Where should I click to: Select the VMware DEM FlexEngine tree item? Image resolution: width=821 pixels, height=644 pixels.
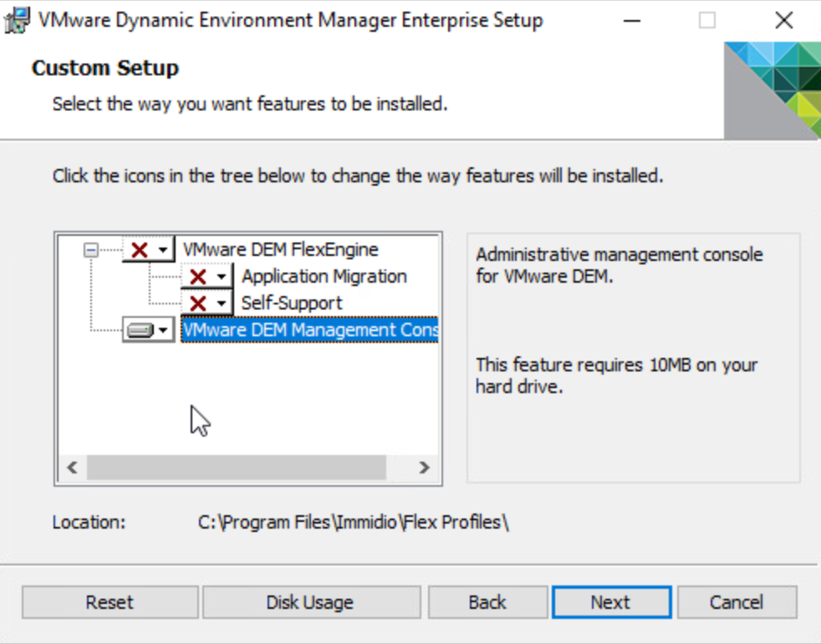tap(280, 249)
